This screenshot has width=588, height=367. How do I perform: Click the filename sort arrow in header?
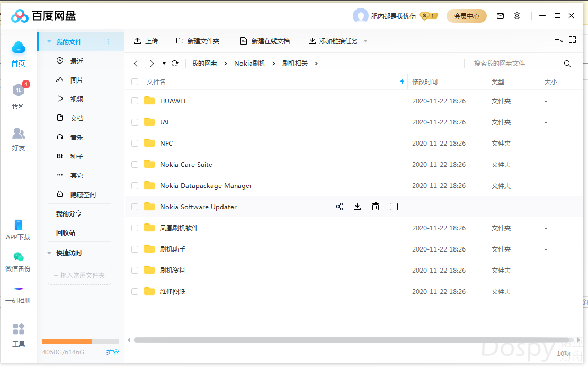[402, 82]
